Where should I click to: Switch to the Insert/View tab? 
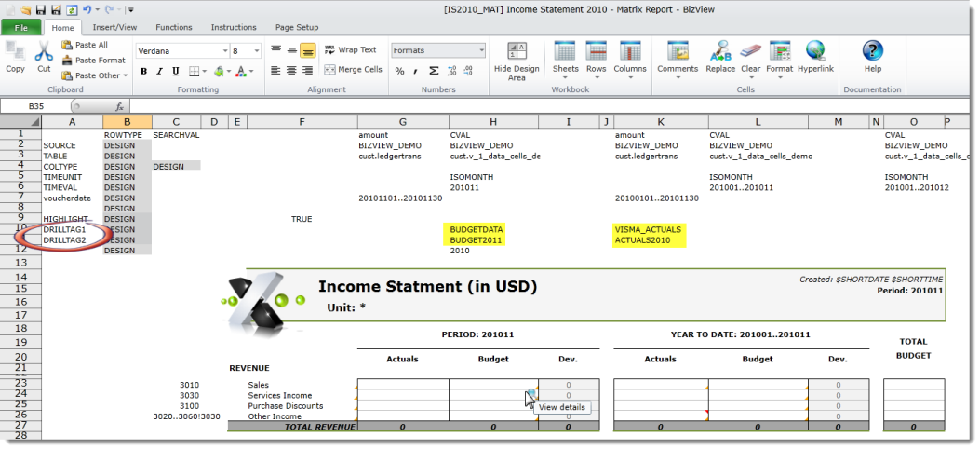pyautogui.click(x=115, y=28)
